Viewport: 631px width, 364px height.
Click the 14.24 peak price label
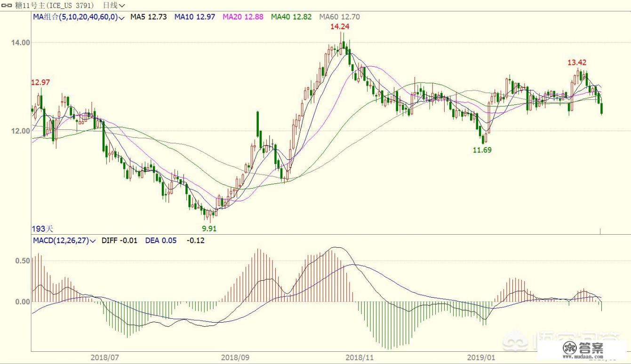(x=339, y=27)
